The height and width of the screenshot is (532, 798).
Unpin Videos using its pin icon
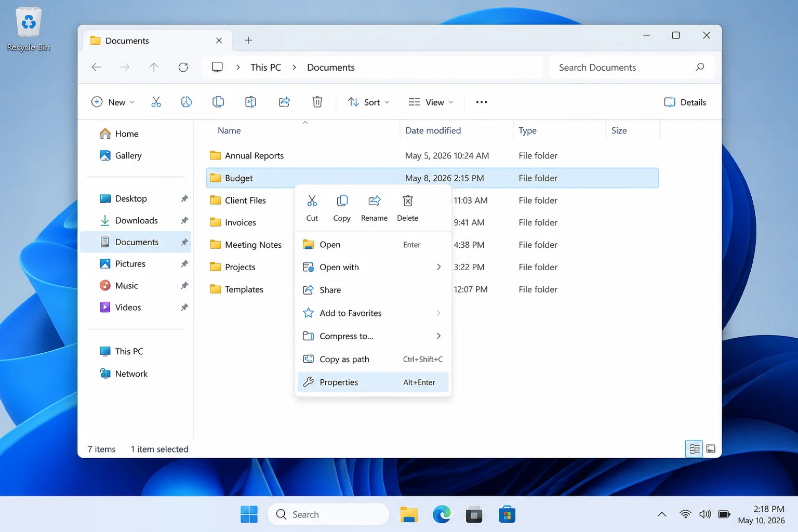click(x=184, y=308)
